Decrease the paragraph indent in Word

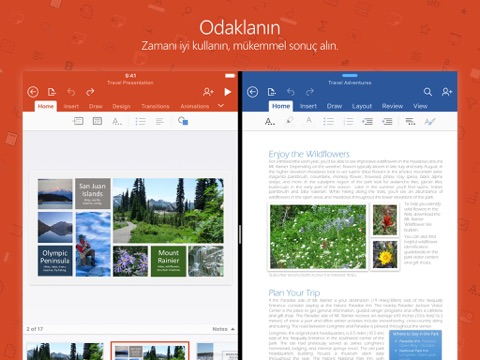coord(367,121)
